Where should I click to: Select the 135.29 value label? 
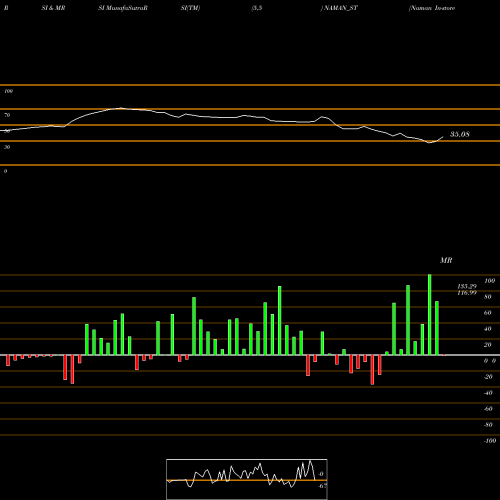click(467, 286)
